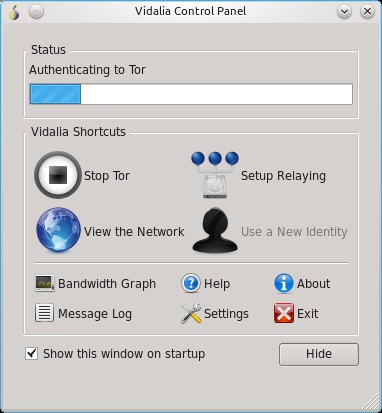Image resolution: width=382 pixels, height=413 pixels.
Task: Click the Bandwidth Graph label
Action: pos(107,284)
